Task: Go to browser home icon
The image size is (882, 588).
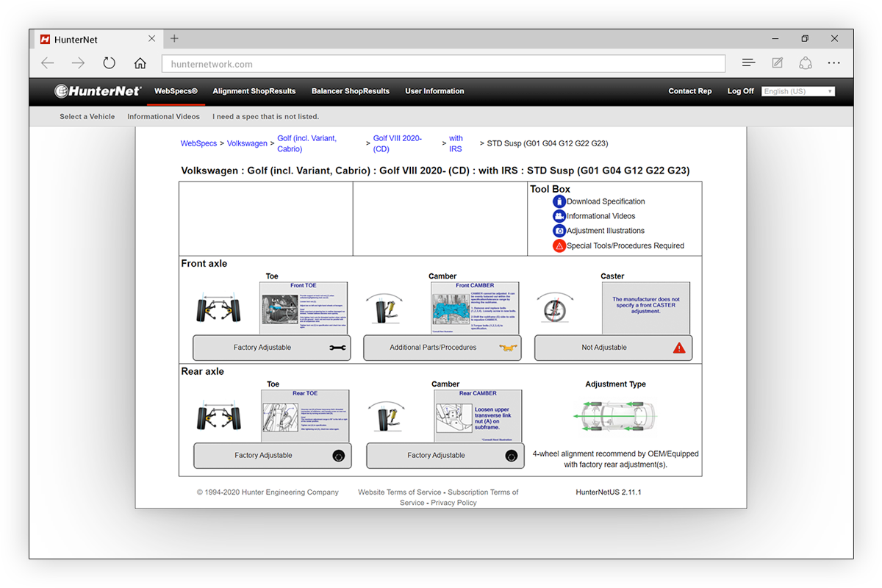Action: click(140, 63)
